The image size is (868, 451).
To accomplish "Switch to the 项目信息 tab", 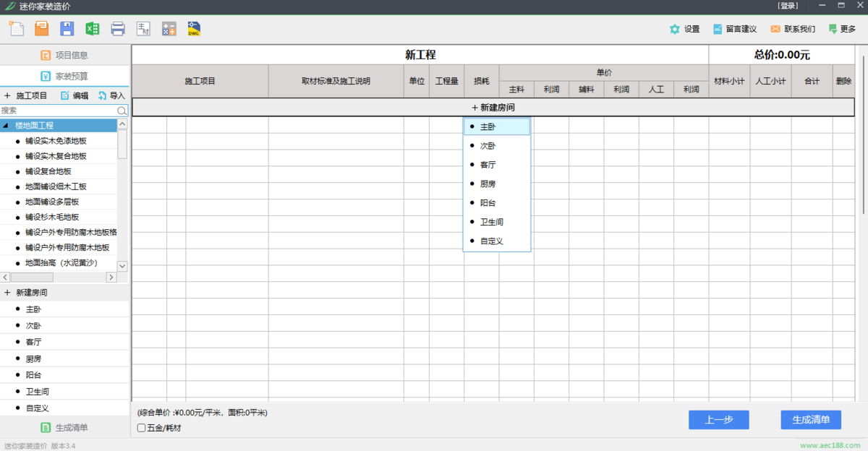I will pos(65,55).
